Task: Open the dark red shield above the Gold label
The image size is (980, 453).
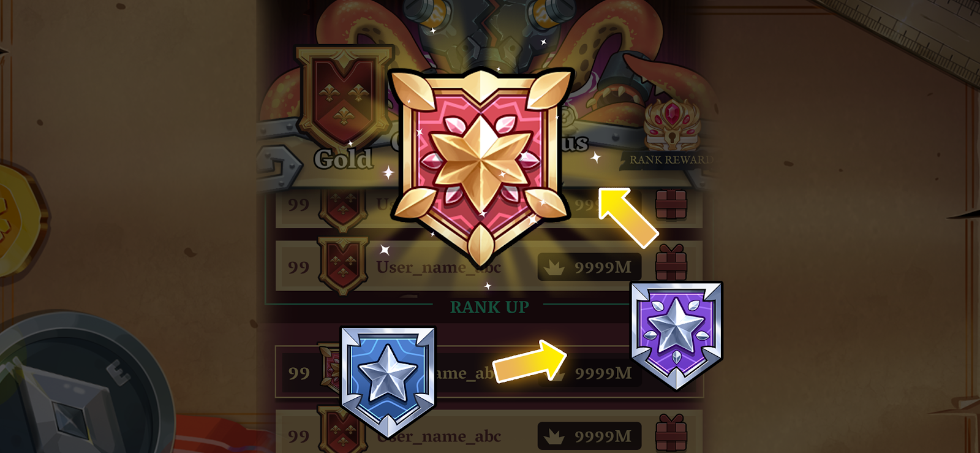Action: [x=345, y=97]
